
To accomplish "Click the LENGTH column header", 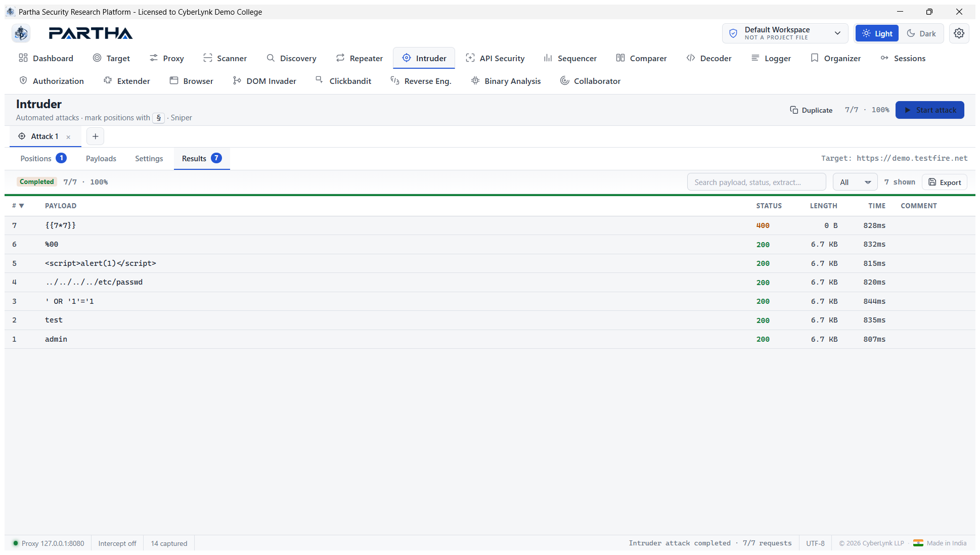I will tap(823, 206).
